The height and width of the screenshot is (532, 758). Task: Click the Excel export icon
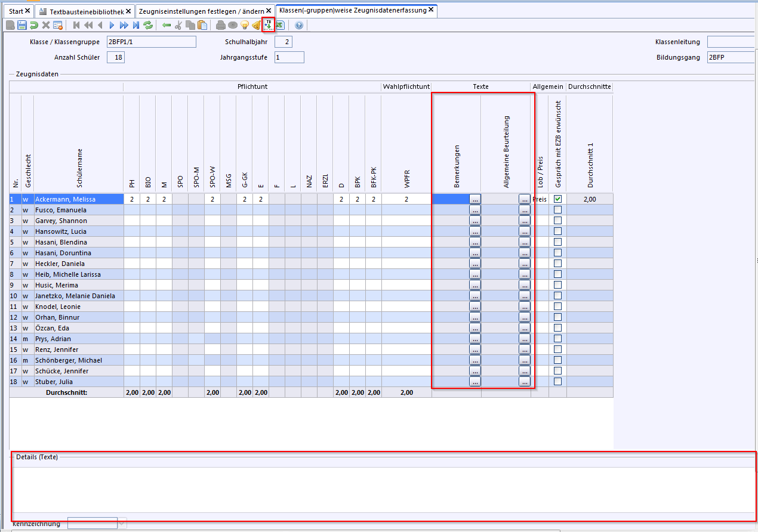pos(280,25)
